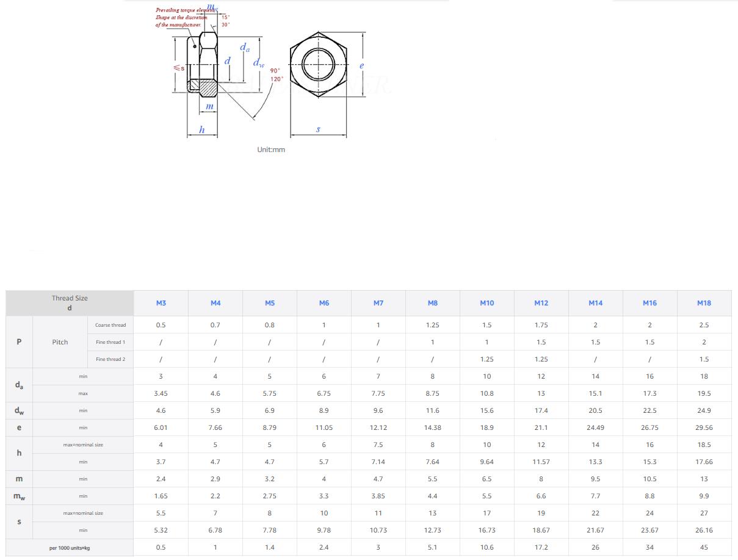738x560 pixels.
Task: Select the 11.05 value in the e row
Action: pyautogui.click(x=324, y=427)
